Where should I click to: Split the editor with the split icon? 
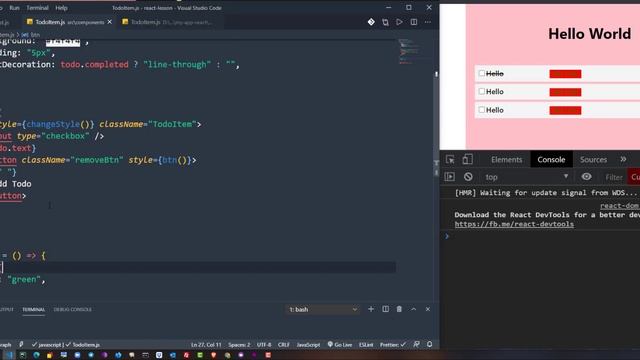click(413, 22)
